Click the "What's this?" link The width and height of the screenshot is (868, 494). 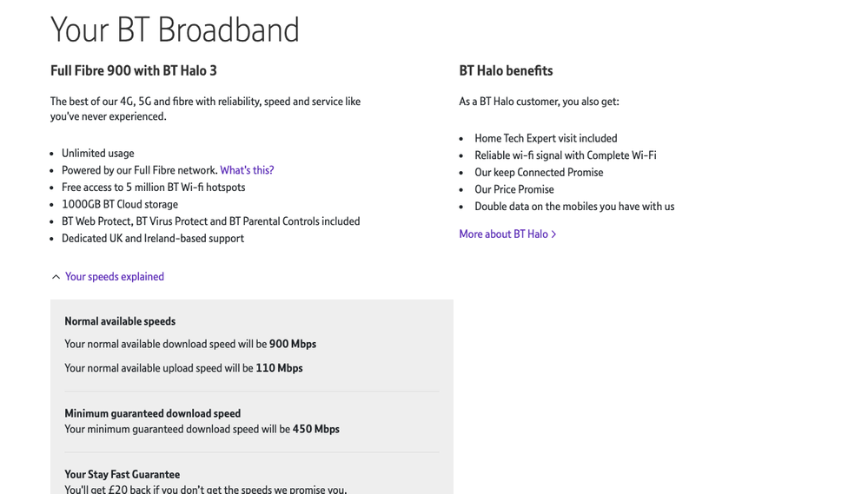coord(247,170)
